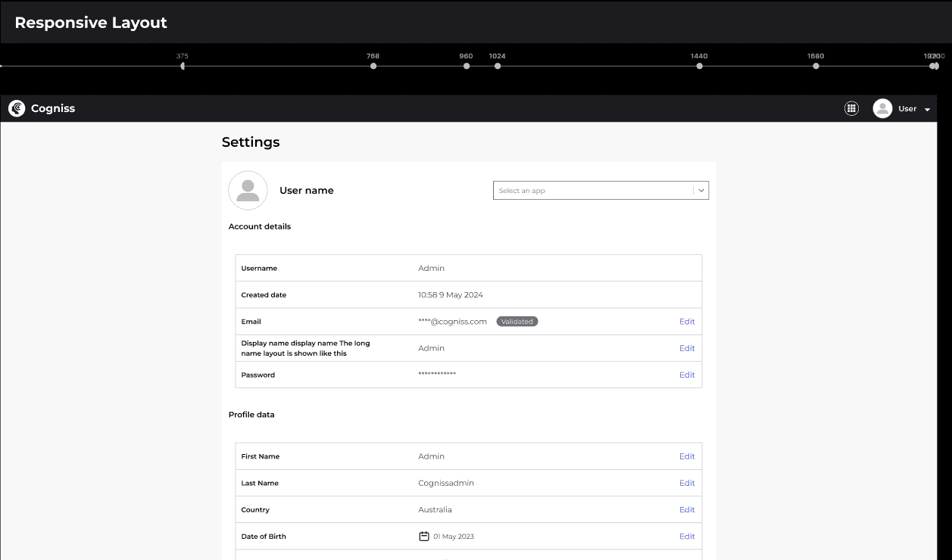The width and height of the screenshot is (952, 560).
Task: Click the Select an app chevron
Action: 701,191
